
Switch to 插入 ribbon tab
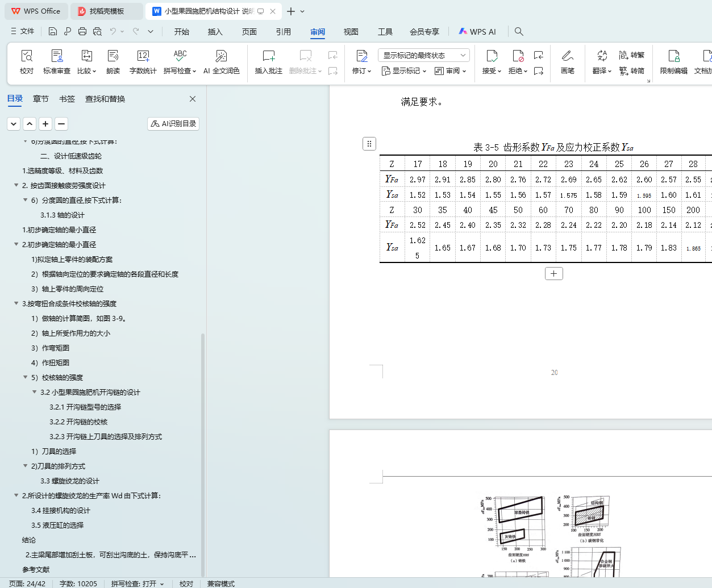(215, 32)
